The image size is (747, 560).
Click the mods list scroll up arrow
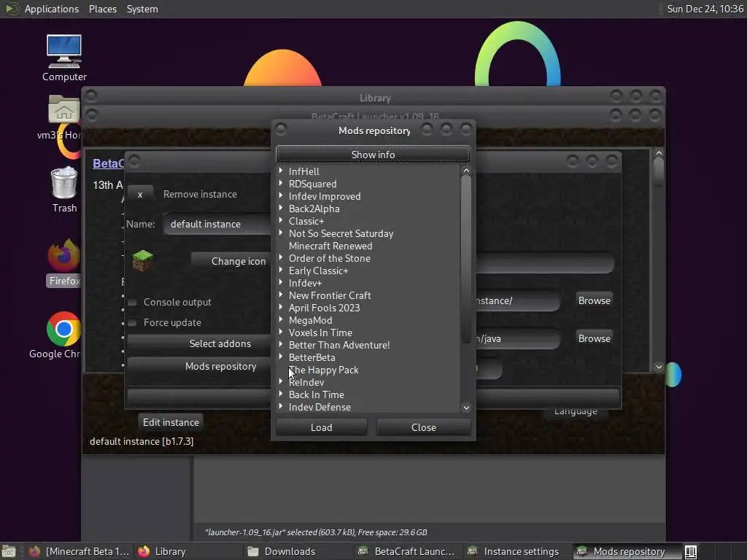(x=466, y=171)
